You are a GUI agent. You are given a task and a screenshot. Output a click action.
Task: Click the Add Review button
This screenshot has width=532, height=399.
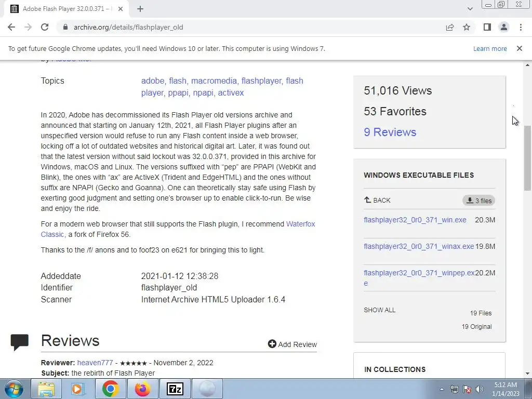pyautogui.click(x=292, y=344)
